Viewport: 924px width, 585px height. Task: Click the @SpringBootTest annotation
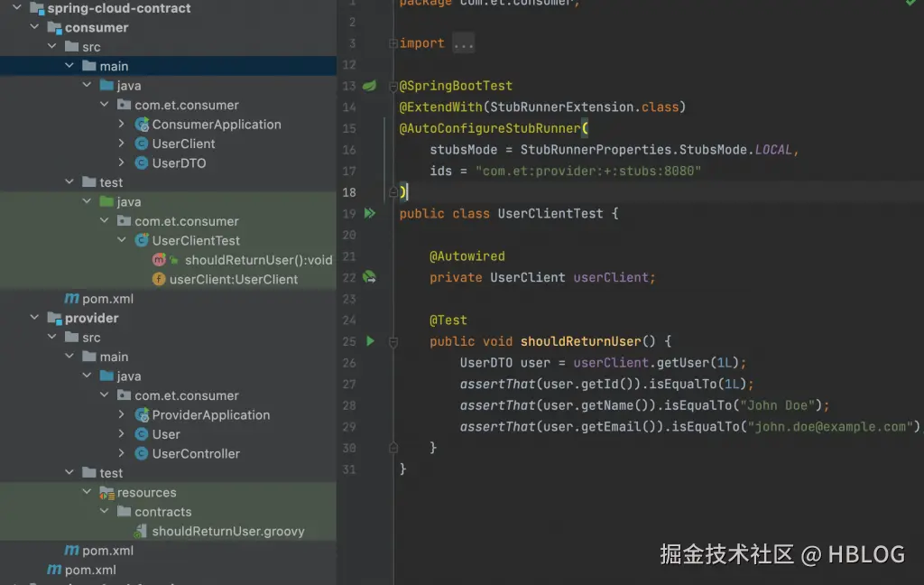click(x=456, y=86)
